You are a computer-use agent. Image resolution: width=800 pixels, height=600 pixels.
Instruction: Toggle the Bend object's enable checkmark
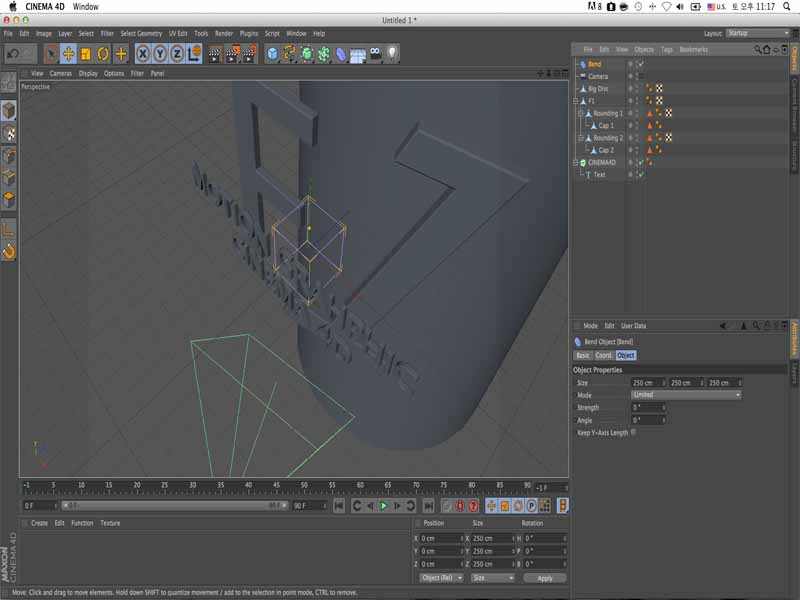[641, 64]
